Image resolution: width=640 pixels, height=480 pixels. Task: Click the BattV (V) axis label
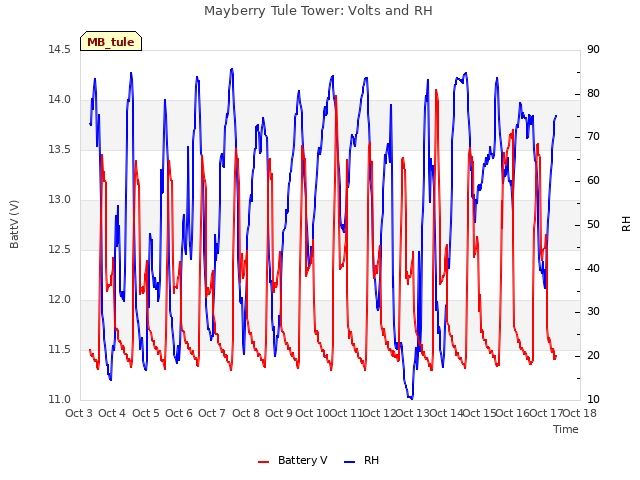[x=14, y=224]
